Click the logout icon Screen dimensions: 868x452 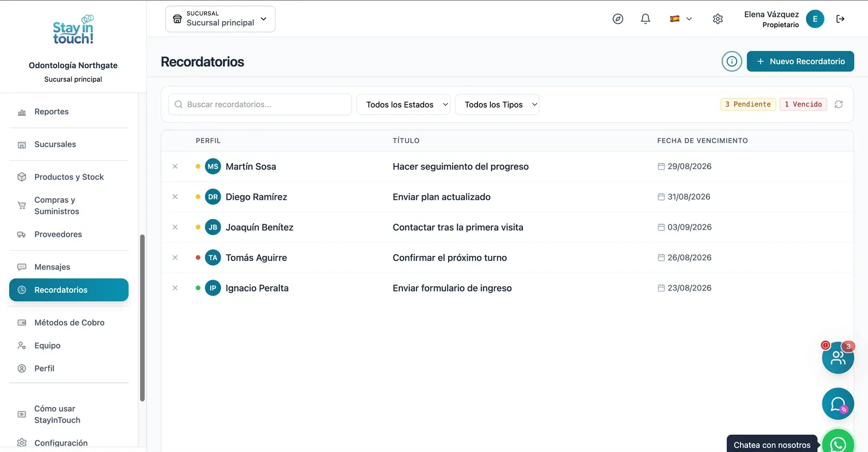(840, 19)
